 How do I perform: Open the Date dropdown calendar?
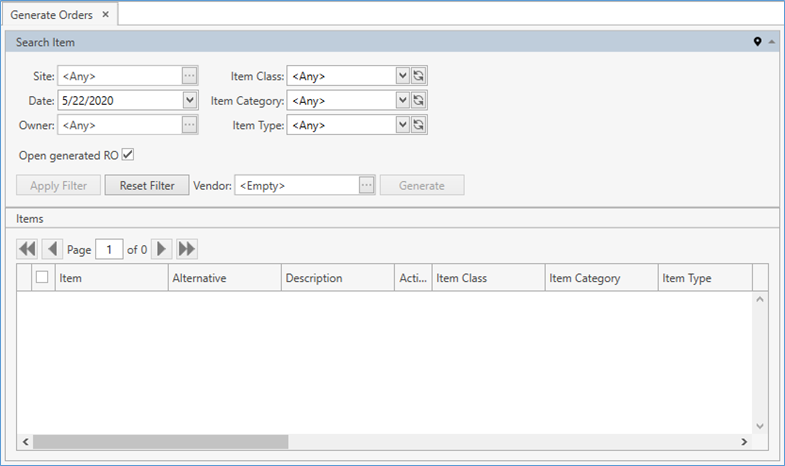click(190, 100)
